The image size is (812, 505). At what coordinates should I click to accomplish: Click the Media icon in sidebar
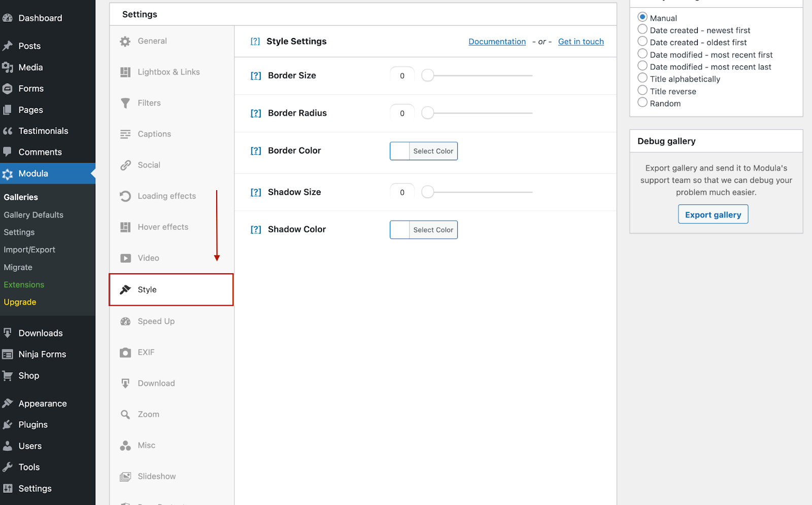click(x=8, y=67)
